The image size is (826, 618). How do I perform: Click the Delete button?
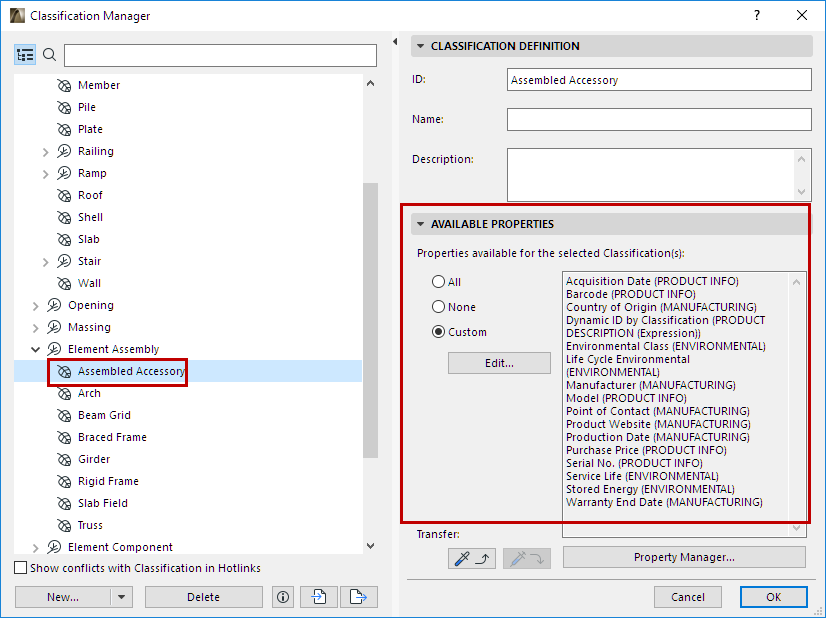(x=203, y=597)
